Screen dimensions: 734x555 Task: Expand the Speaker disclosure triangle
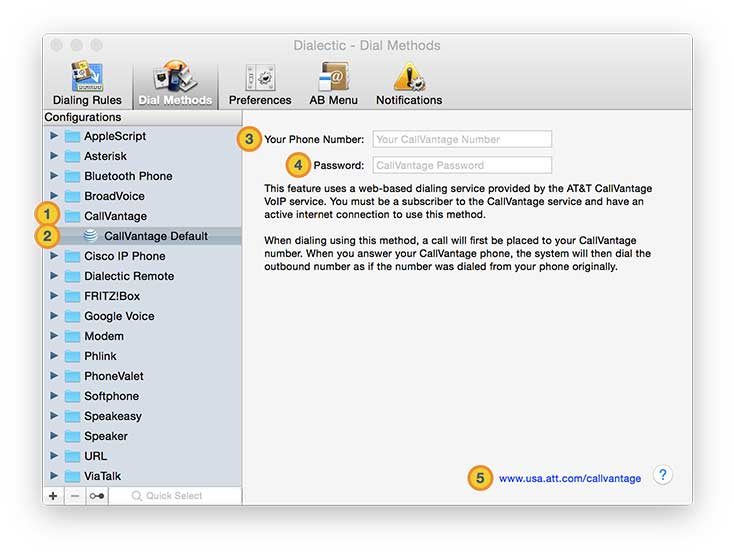click(54, 435)
